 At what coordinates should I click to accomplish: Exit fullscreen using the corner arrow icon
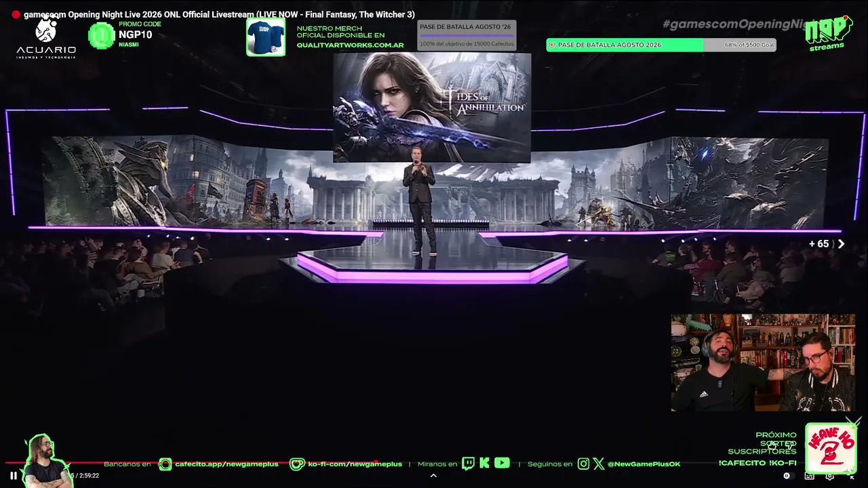click(x=851, y=476)
